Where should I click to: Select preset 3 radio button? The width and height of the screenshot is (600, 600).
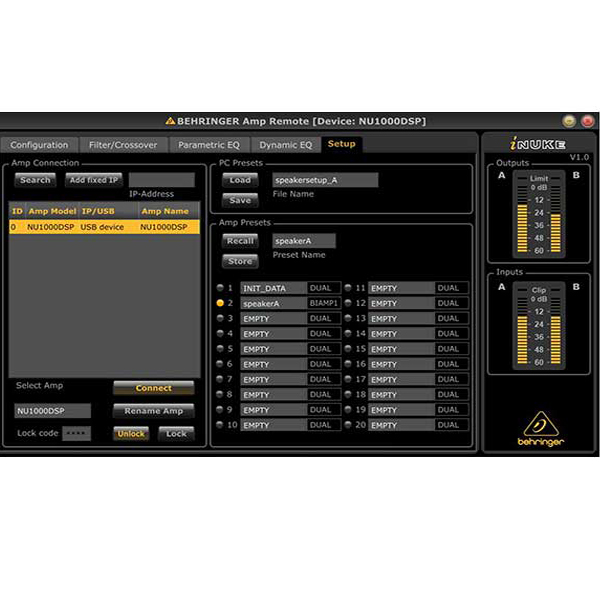tap(220, 318)
